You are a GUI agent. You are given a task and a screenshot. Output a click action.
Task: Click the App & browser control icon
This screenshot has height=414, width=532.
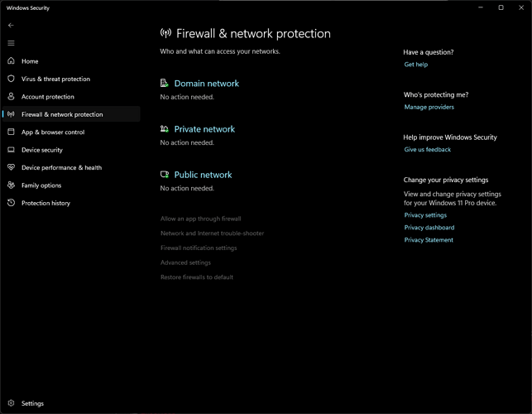click(11, 132)
